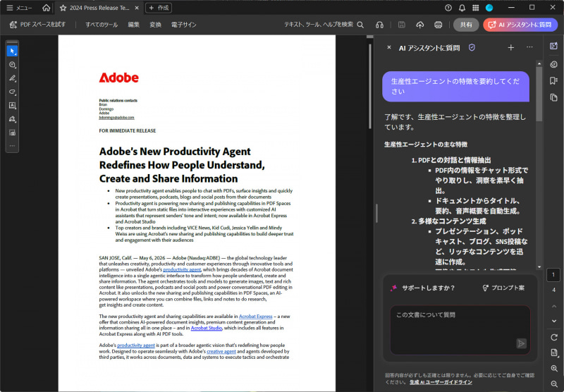Open the Acrobat Studio link
564x392 pixels.
[x=207, y=328]
